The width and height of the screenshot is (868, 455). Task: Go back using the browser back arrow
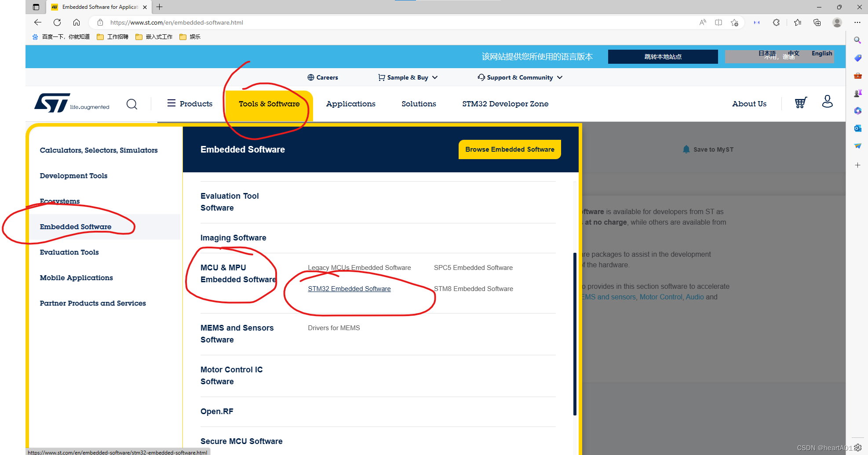point(38,22)
